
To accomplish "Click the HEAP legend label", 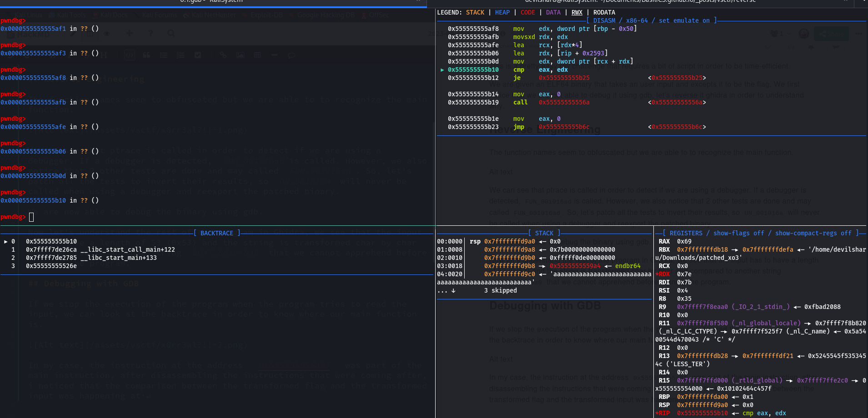I will click(x=502, y=13).
